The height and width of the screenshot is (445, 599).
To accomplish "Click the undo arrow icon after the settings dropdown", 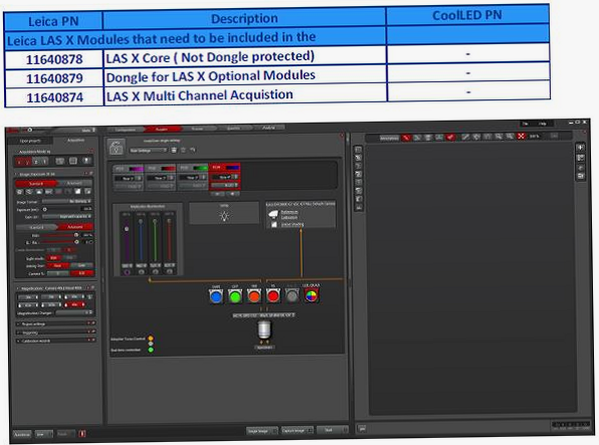I will point(193,150).
